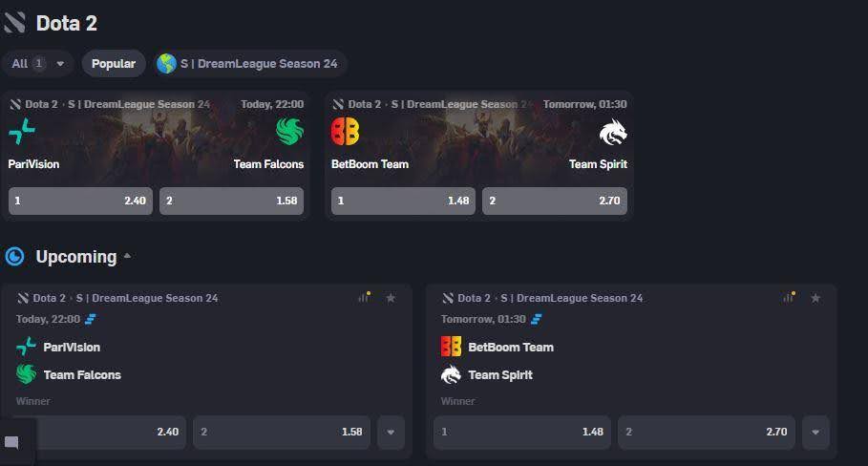This screenshot has height=466, width=868.
Task: Select the Popular tab
Action: (114, 64)
